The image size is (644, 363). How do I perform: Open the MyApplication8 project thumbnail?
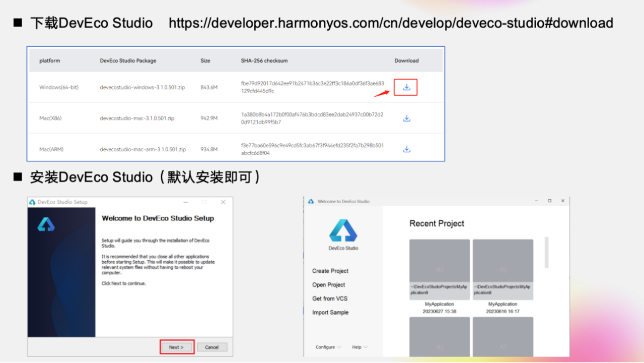pos(503,270)
